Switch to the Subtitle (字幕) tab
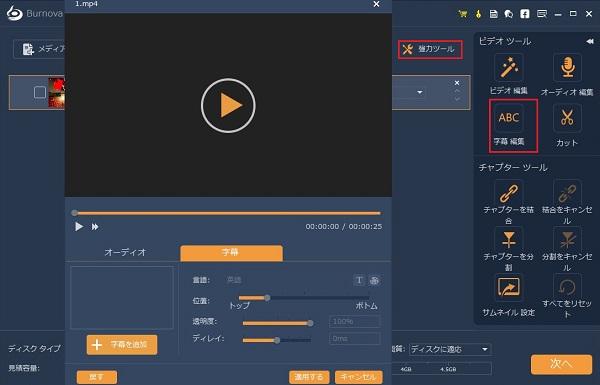 click(x=231, y=253)
